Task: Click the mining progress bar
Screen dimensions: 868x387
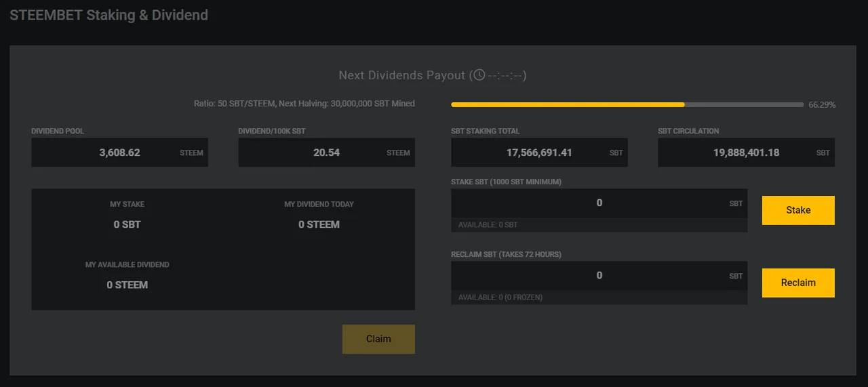Action: click(627, 104)
